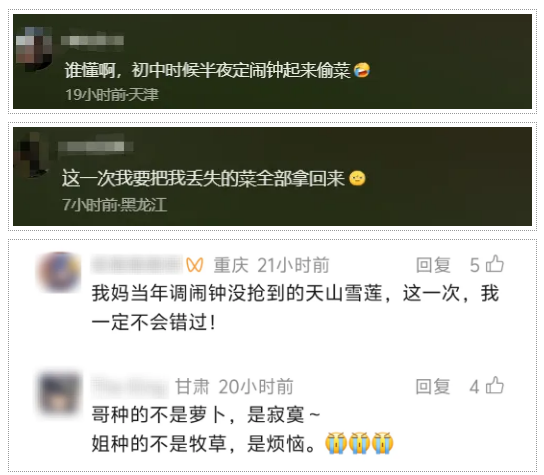The width and height of the screenshot is (544, 475).
Task: Click the 19小时前·天津 timestamp
Action: click(x=112, y=94)
